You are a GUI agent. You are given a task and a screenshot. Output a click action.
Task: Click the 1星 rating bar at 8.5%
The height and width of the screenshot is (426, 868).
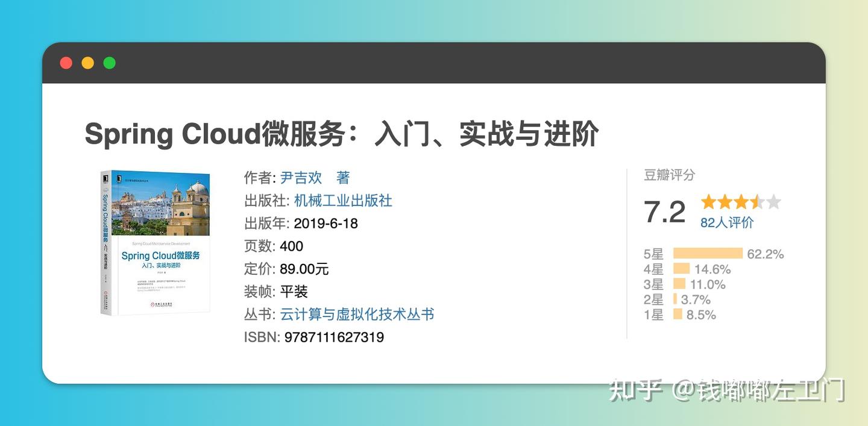tap(678, 314)
